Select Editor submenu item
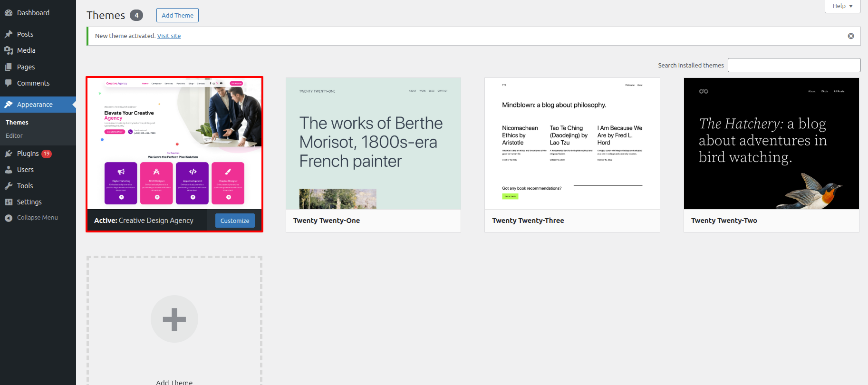The image size is (868, 385). pyautogui.click(x=14, y=135)
